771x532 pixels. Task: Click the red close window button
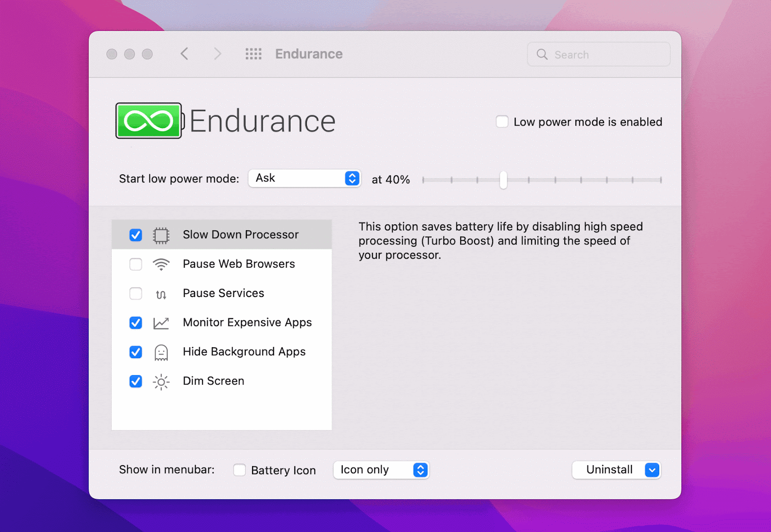[x=112, y=54]
